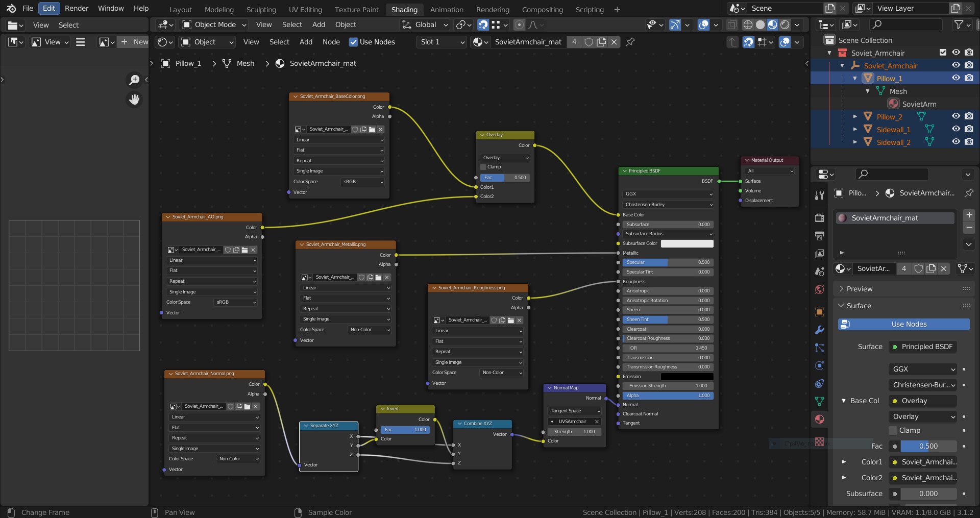Open the Modifiers wrench properties tab

[x=819, y=330]
